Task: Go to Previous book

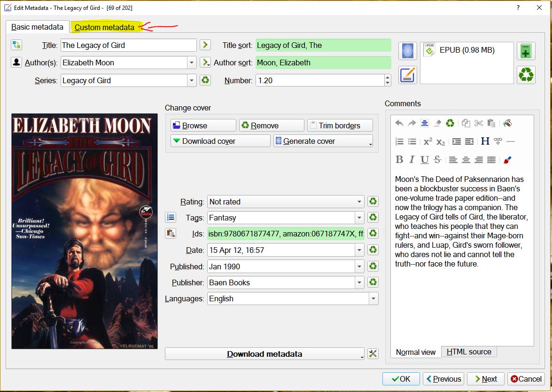Action: [443, 379]
